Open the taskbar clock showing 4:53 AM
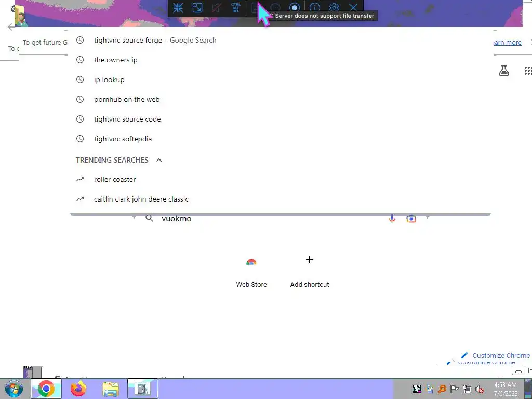532x399 pixels. coord(506,389)
